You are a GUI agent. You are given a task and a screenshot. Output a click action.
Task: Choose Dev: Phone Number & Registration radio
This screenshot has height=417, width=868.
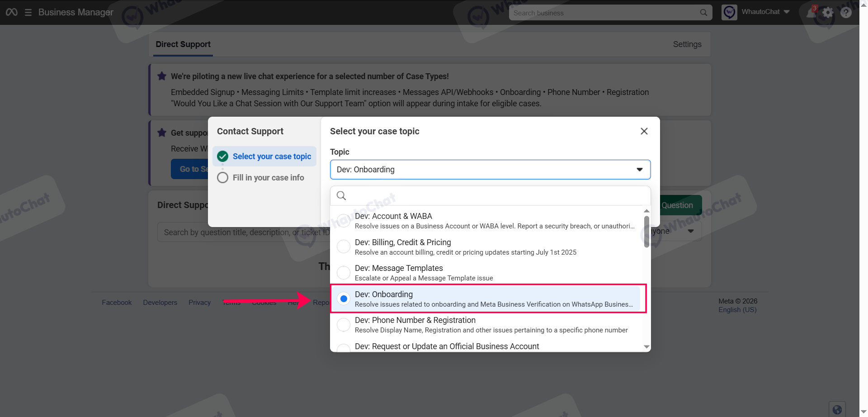coord(344,325)
